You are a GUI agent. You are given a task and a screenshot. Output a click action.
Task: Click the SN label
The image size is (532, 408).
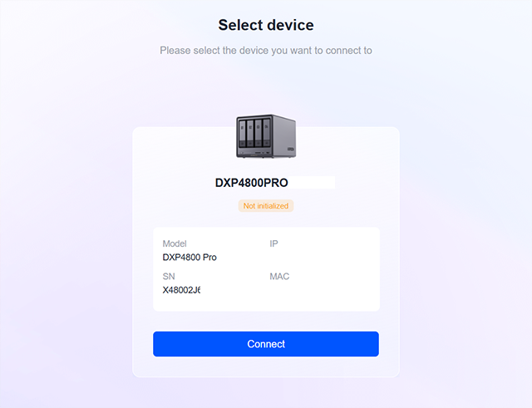(x=169, y=276)
